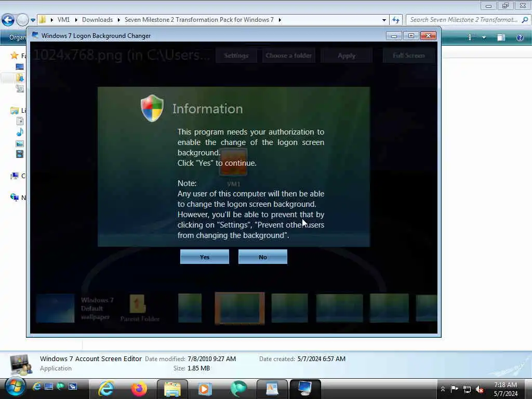Click the date modified value 7/8/2010 9:27 AM
The height and width of the screenshot is (399, 532).
point(211,358)
